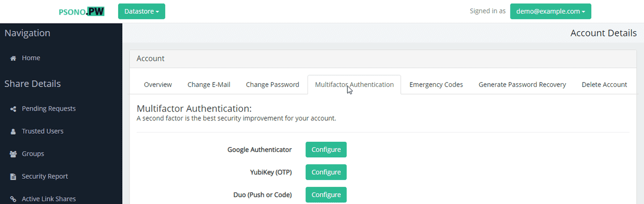Click the Active Link Shares link icon
Viewport: 644px width, 204px height.
(x=13, y=199)
